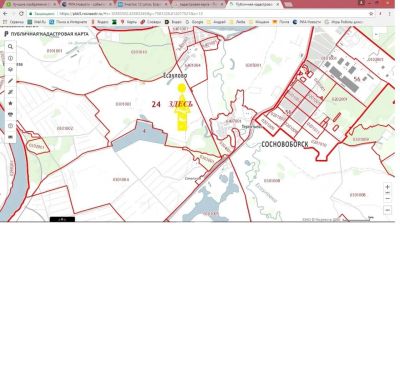Click the browser reload button
The height and width of the screenshot is (375, 400).
point(21,14)
